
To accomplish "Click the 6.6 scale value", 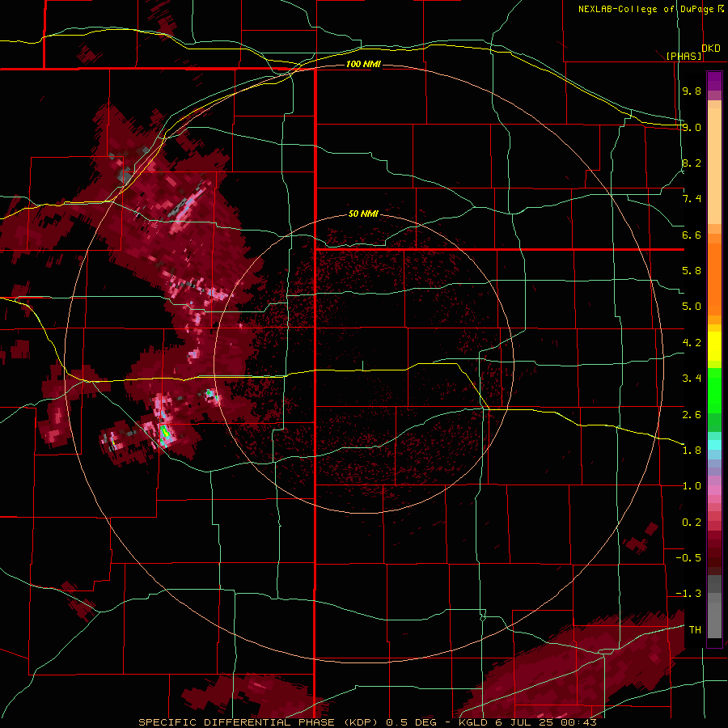I will click(692, 235).
